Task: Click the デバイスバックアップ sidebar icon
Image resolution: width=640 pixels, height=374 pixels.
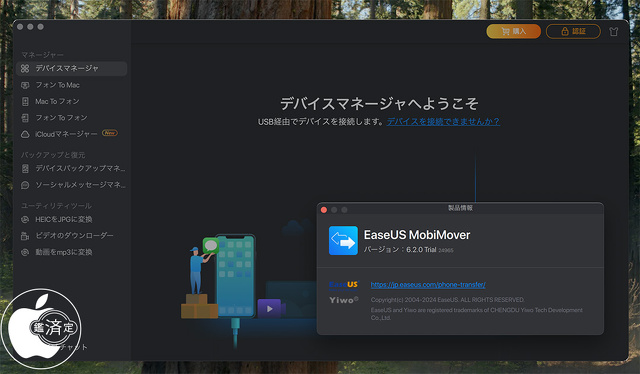Action: click(x=25, y=168)
